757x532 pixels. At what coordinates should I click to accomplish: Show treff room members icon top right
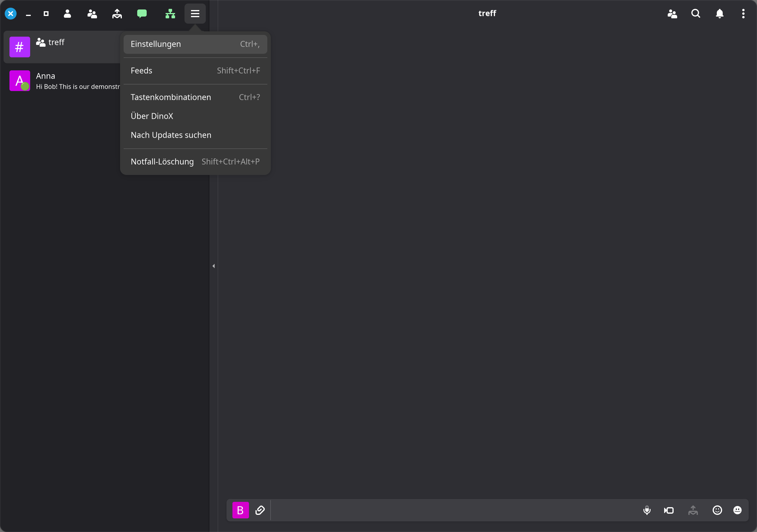[672, 14]
